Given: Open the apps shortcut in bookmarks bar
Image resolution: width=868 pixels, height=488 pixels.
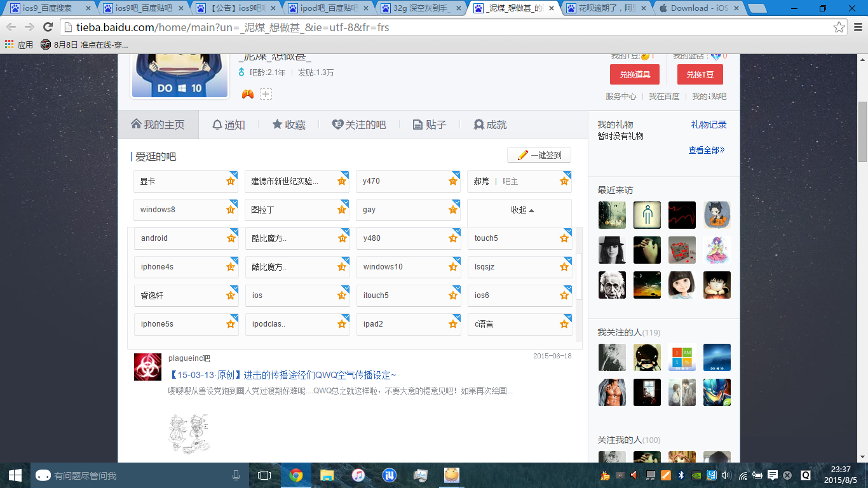Looking at the screenshot, I should tap(18, 45).
